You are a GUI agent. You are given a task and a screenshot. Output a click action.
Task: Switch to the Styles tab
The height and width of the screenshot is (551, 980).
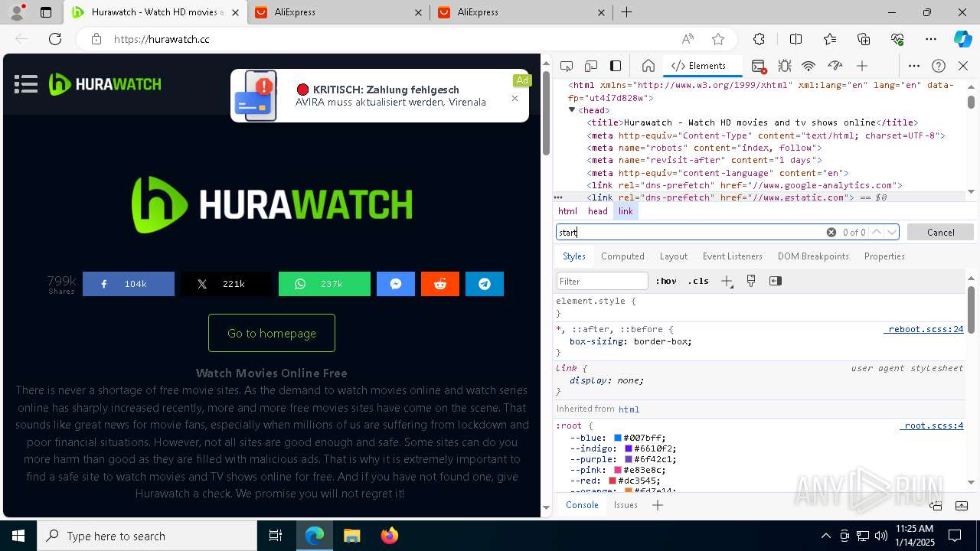pos(574,256)
